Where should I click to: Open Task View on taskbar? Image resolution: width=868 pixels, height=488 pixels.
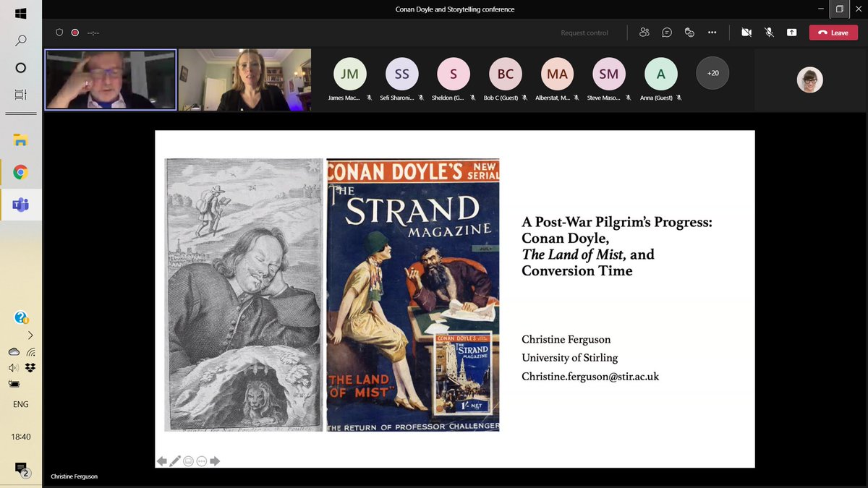coord(20,95)
